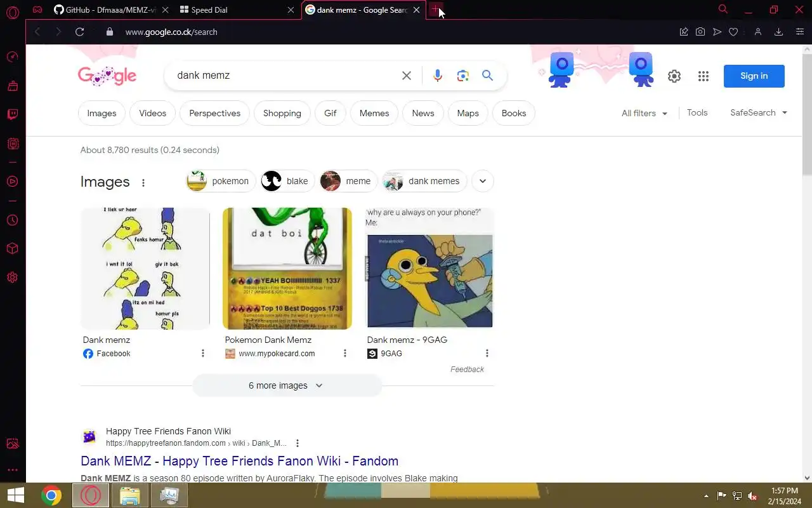Screen dimensions: 812x508
Task: Open Easy Setup menu icon
Action: [x=799, y=32]
